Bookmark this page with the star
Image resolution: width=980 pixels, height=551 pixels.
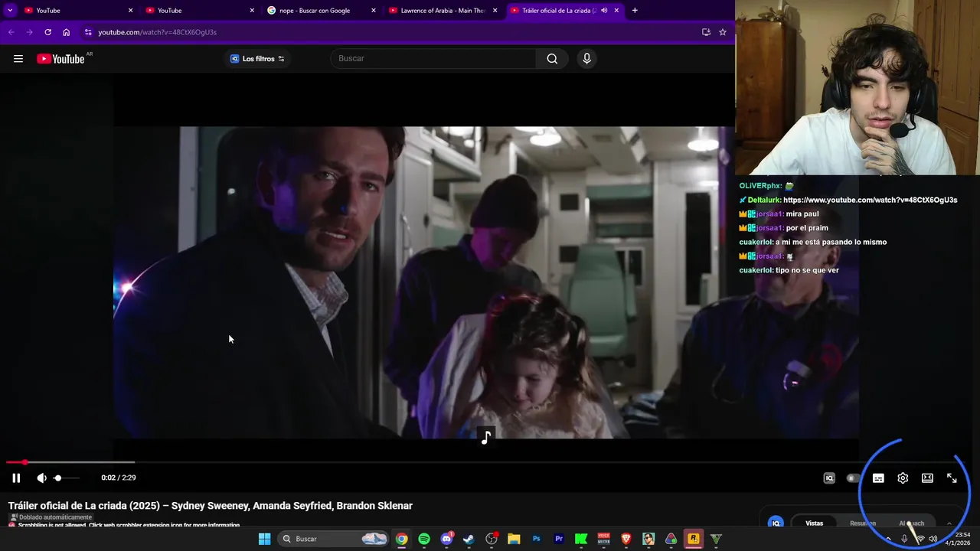coord(722,32)
